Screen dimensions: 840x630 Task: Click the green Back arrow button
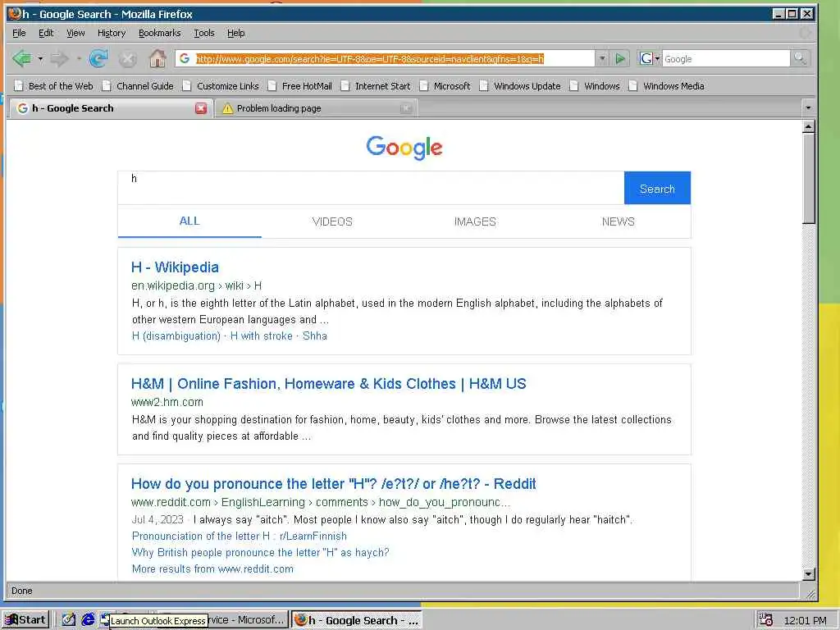point(21,58)
